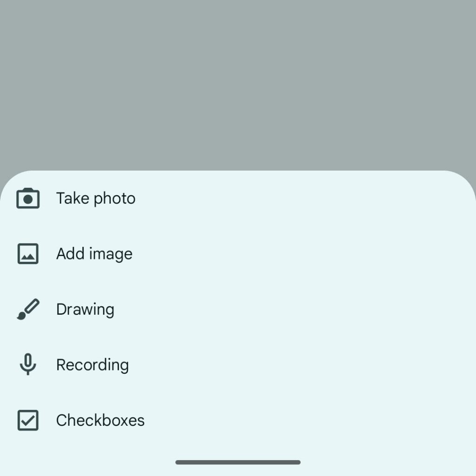
Task: Select the paintbrush icon for Drawing
Action: pos(28,310)
